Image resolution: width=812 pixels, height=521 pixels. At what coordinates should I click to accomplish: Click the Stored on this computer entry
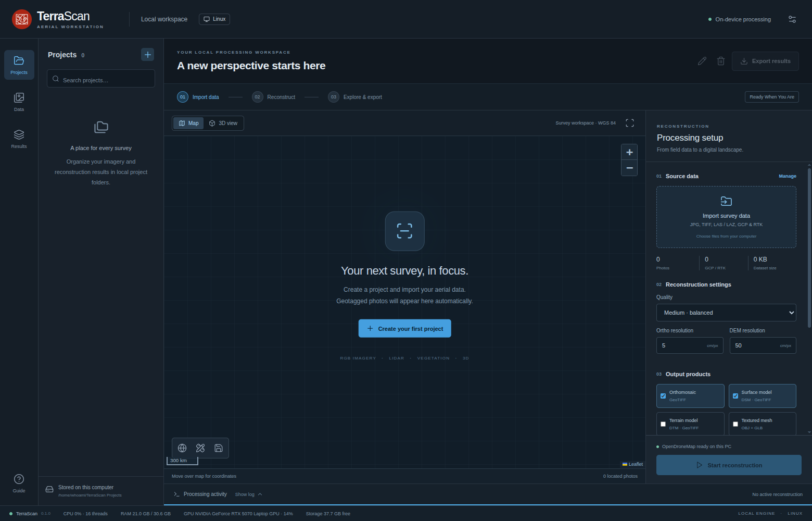101,491
